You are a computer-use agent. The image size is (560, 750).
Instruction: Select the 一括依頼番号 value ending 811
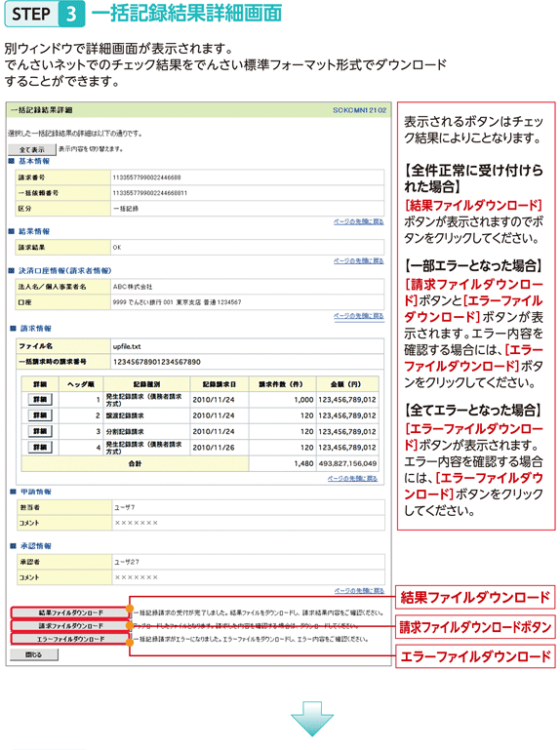pyautogui.click(x=150, y=193)
